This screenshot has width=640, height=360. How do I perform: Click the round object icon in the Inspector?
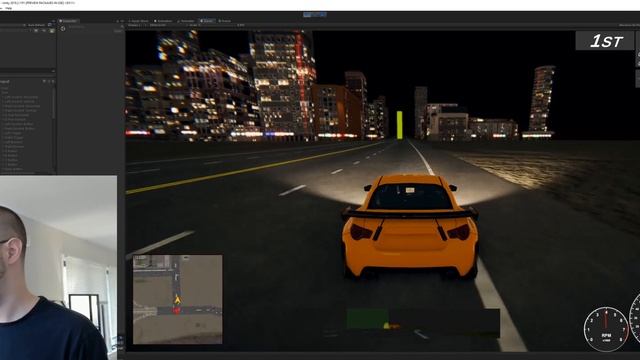(x=63, y=29)
